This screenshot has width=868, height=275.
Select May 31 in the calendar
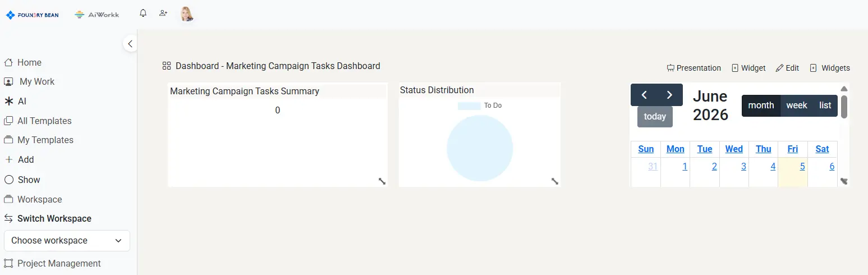tap(653, 166)
